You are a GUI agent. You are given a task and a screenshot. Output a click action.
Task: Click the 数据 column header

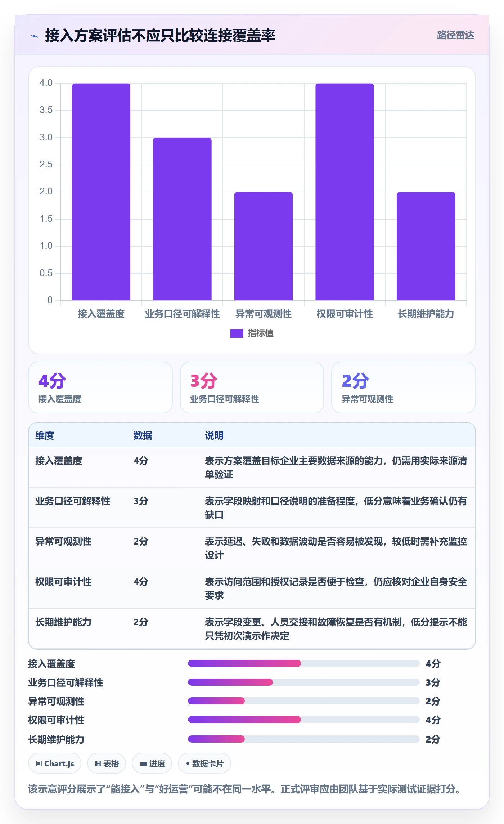(143, 436)
